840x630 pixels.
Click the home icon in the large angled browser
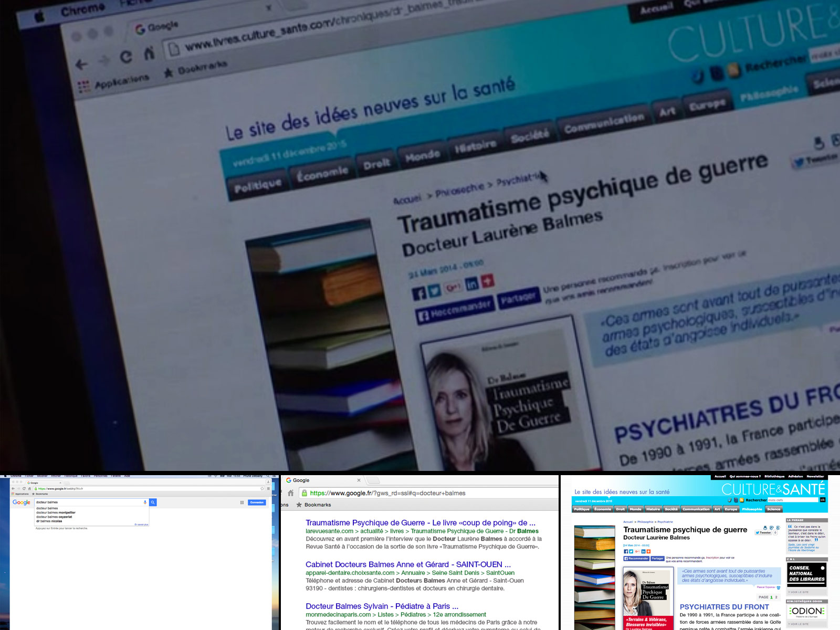pyautogui.click(x=149, y=53)
